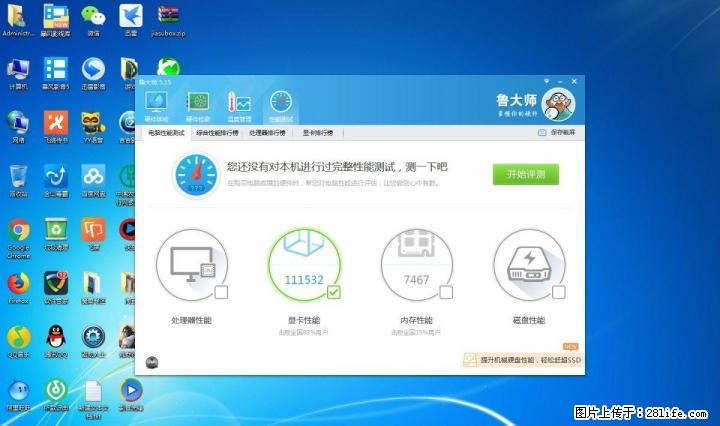Click the blue score gauge dial
The height and width of the screenshot is (426, 720).
(x=196, y=175)
